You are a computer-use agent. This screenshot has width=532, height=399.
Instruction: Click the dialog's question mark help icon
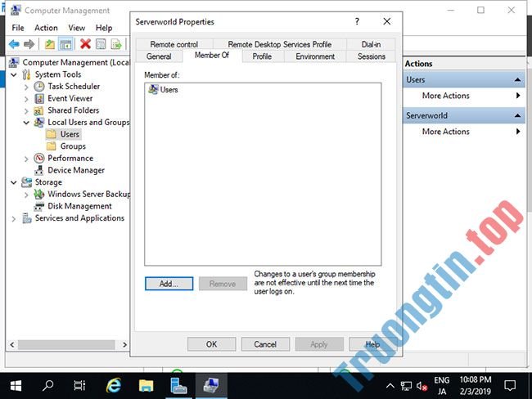(357, 21)
